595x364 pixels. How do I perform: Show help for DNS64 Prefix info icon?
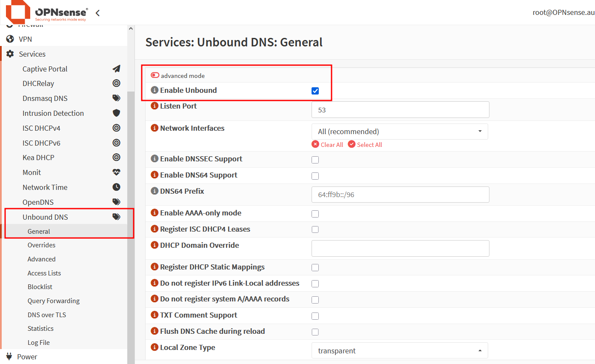[155, 191]
